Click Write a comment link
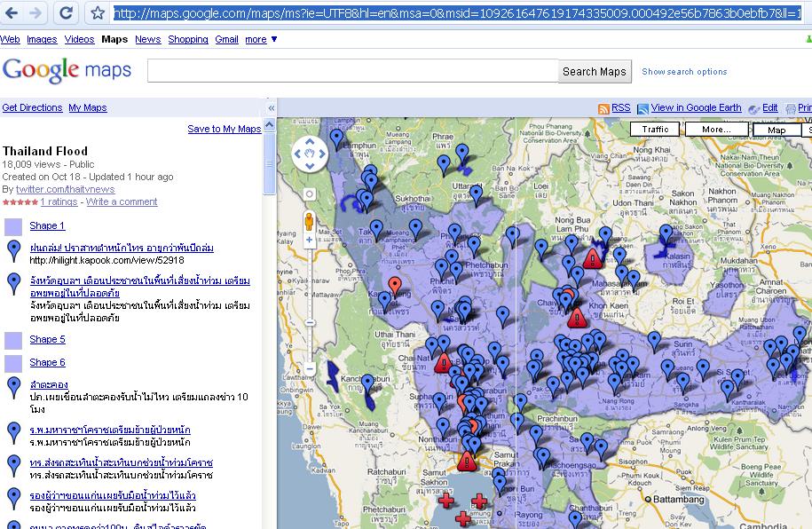Screen dimensions: 812x529 coord(122,202)
